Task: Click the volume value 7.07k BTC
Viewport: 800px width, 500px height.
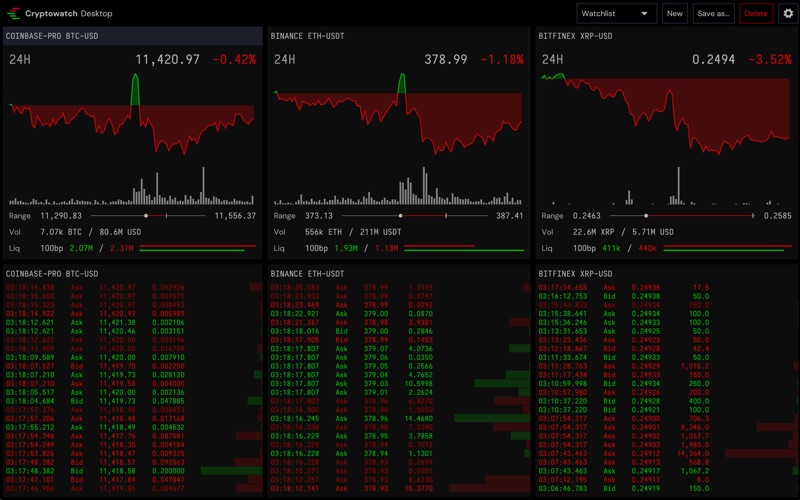Action: coord(61,232)
